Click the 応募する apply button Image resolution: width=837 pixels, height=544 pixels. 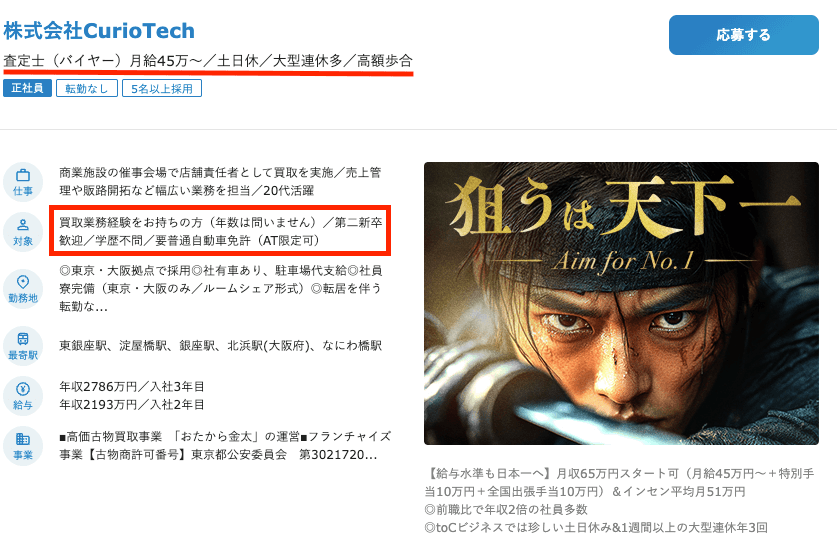click(744, 35)
